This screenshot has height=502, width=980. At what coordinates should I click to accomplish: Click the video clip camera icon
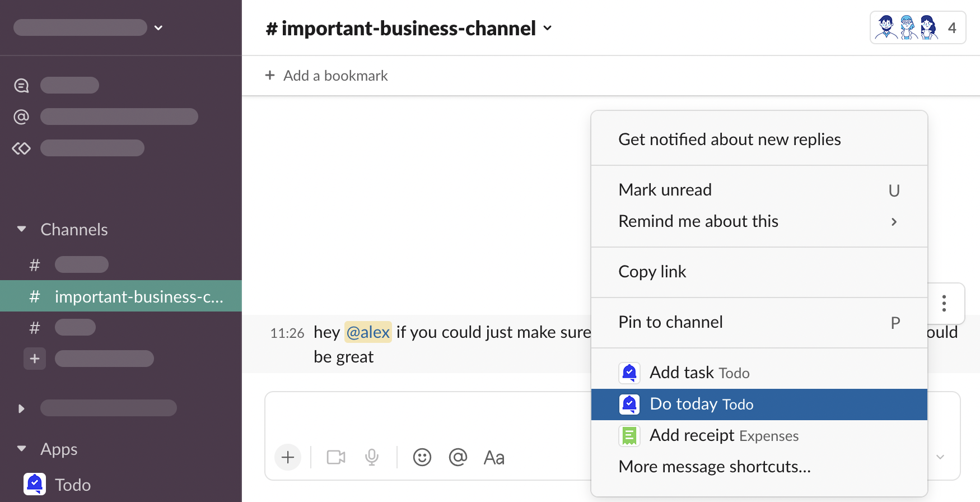click(x=335, y=458)
